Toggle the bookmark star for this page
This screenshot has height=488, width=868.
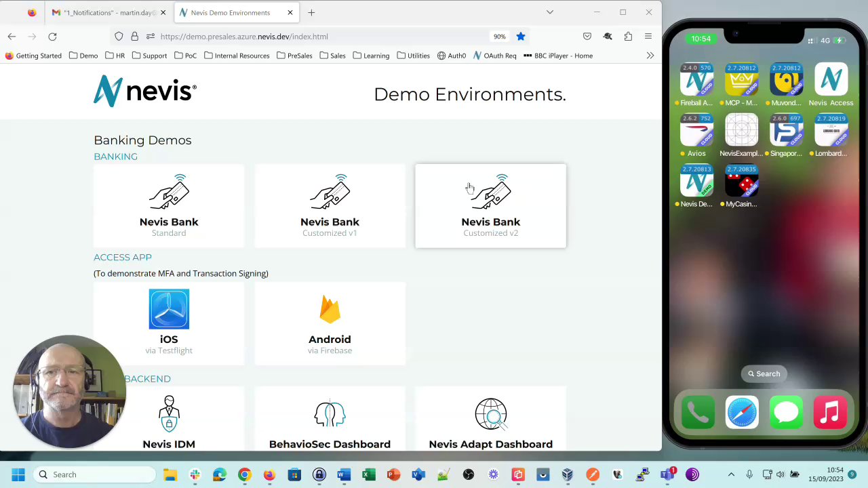click(521, 37)
